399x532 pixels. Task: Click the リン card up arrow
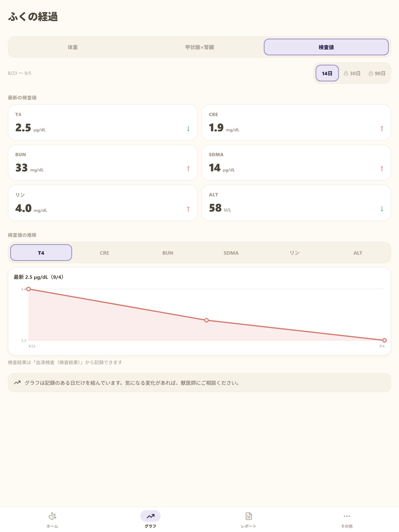(x=188, y=209)
